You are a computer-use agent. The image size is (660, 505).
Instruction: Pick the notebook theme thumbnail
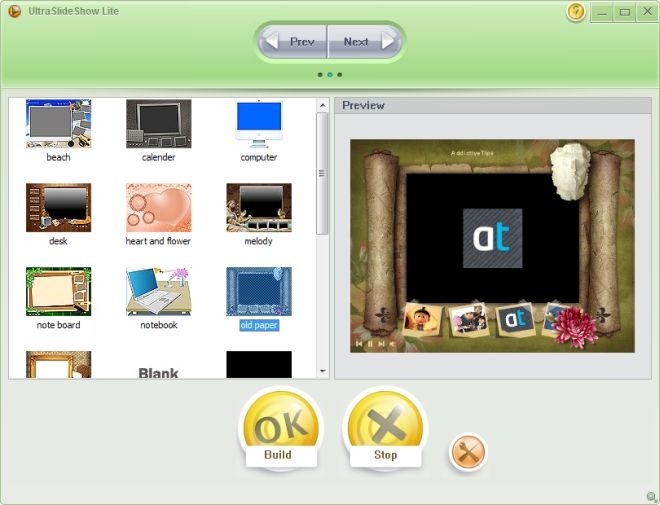pos(159,291)
